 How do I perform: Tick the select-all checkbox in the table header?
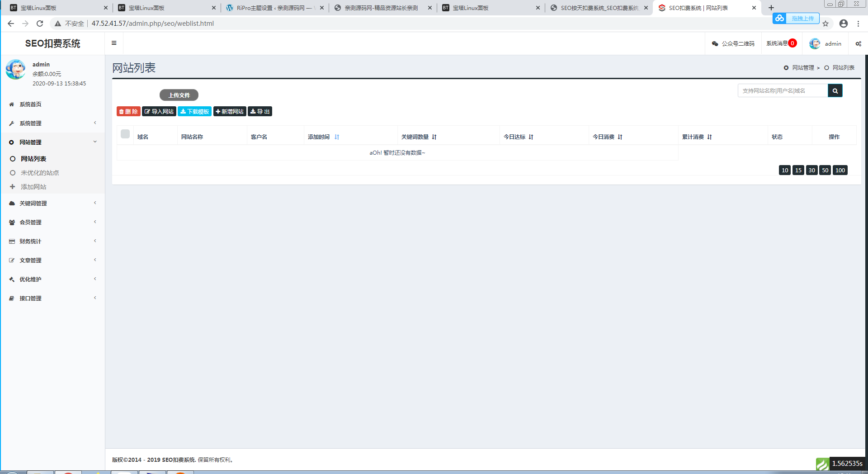click(x=125, y=134)
